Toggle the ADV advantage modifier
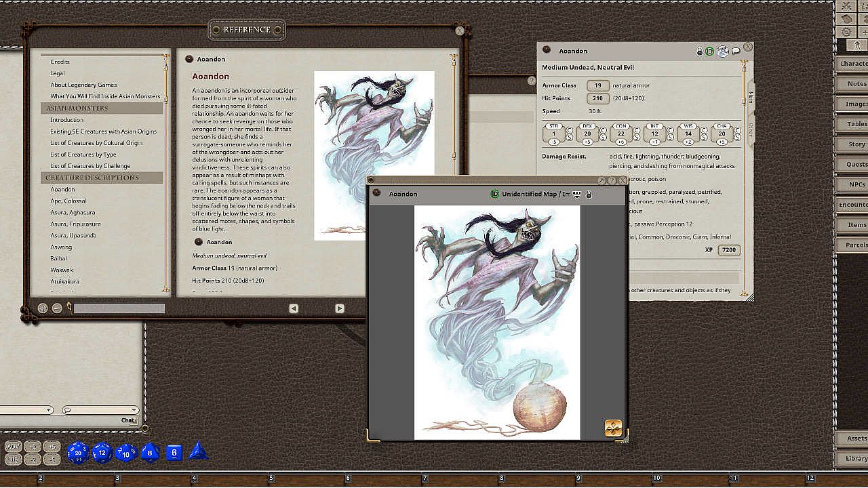 [14, 447]
